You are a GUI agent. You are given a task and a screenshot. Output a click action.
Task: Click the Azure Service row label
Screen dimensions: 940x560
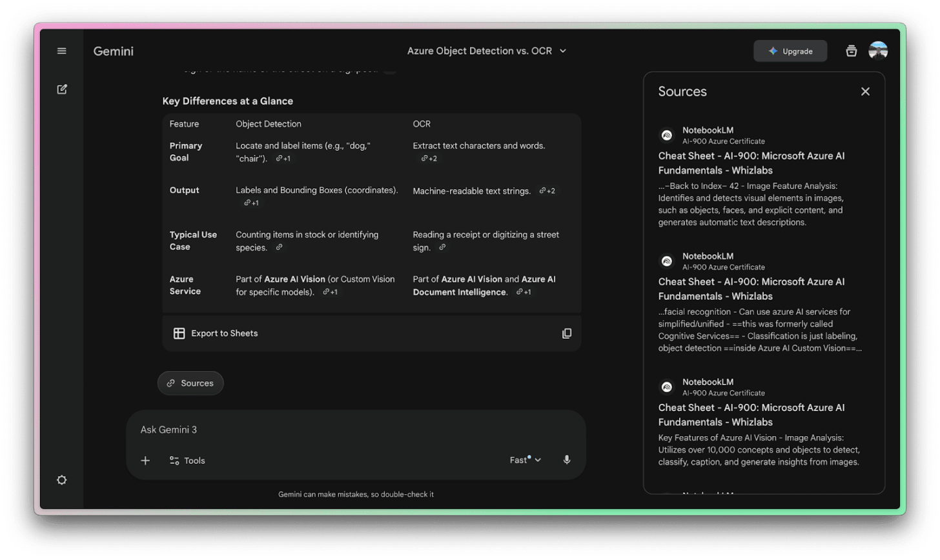185,285
